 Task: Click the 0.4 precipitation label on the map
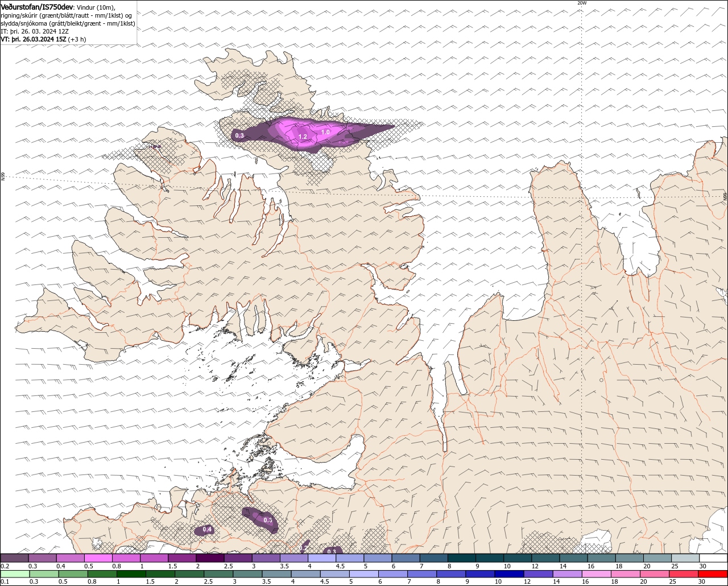(x=207, y=530)
